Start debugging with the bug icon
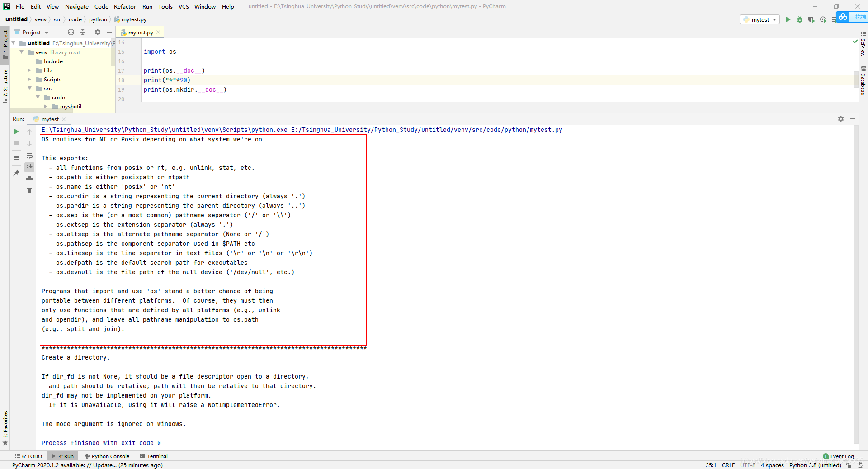 [x=799, y=19]
